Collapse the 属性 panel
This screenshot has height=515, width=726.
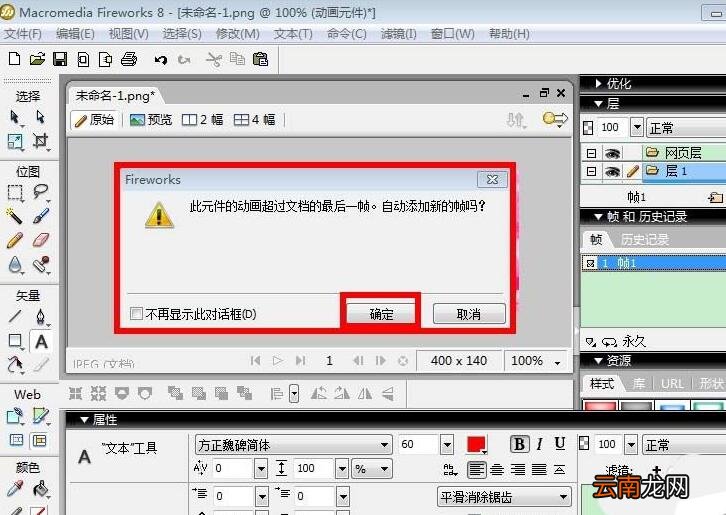tap(84, 420)
